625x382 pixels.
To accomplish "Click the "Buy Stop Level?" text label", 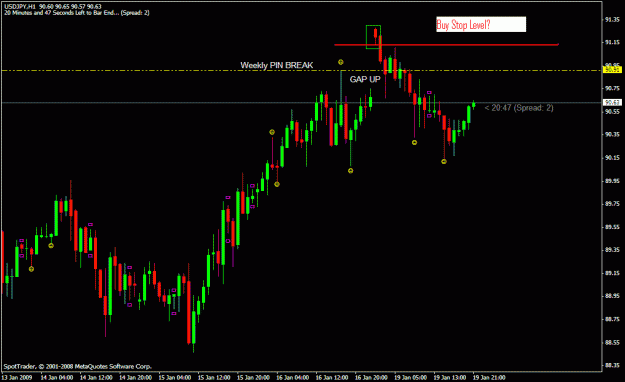I will click(463, 25).
